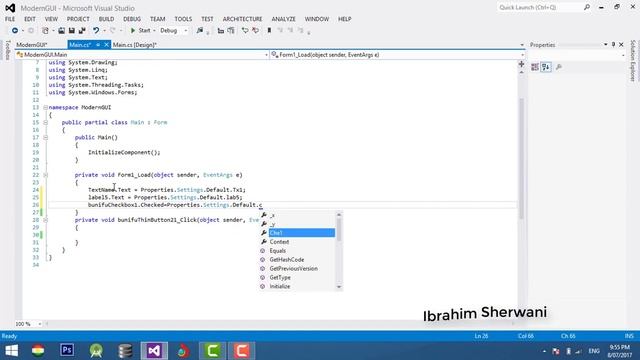Click the Alphabetical sort icon in Properties
Viewport: 640px width, 360px height.
click(546, 67)
